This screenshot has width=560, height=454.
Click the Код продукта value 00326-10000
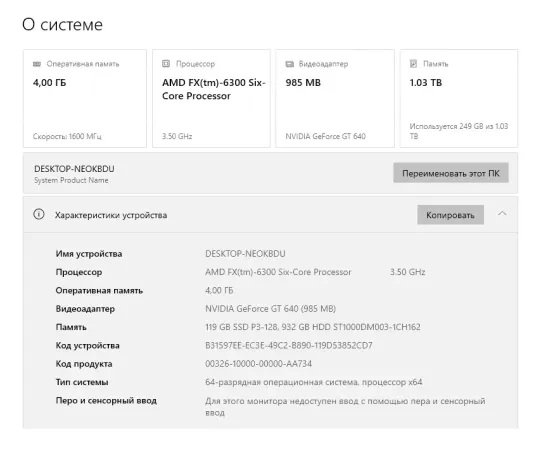pyautogui.click(x=259, y=364)
